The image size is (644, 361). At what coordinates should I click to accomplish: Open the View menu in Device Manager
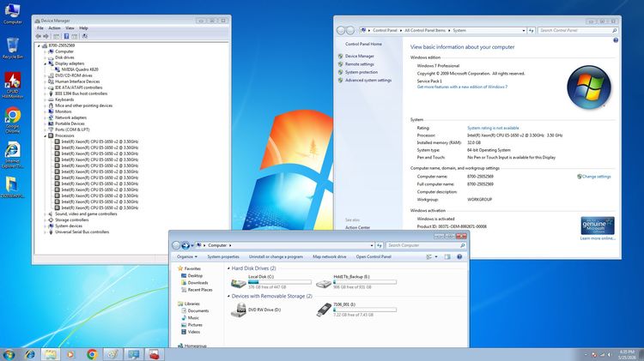pos(70,28)
